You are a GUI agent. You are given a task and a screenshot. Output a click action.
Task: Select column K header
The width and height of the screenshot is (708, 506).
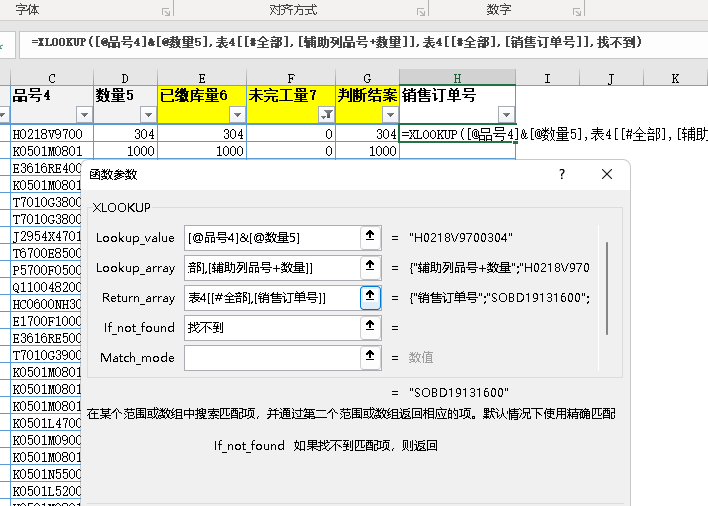(x=675, y=78)
